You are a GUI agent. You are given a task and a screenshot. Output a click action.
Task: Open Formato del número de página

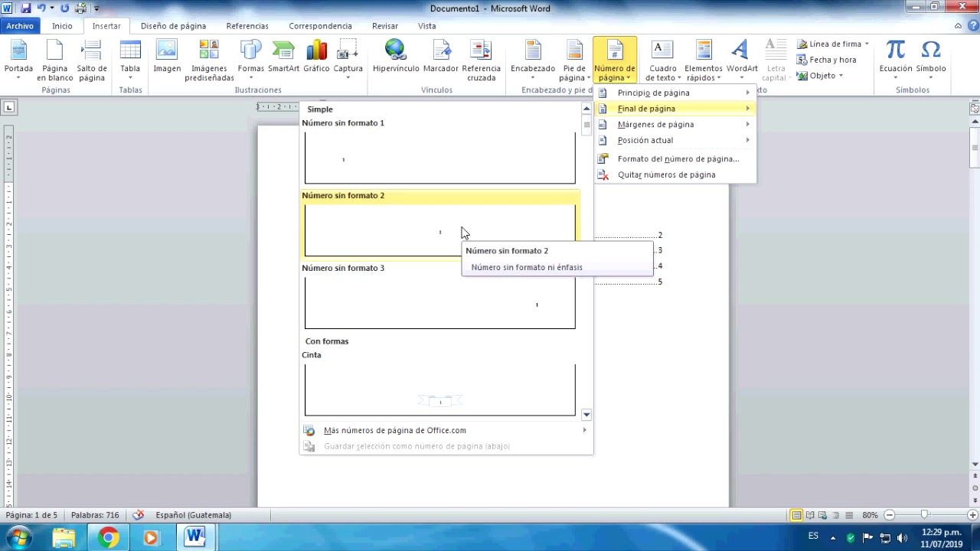coord(675,159)
